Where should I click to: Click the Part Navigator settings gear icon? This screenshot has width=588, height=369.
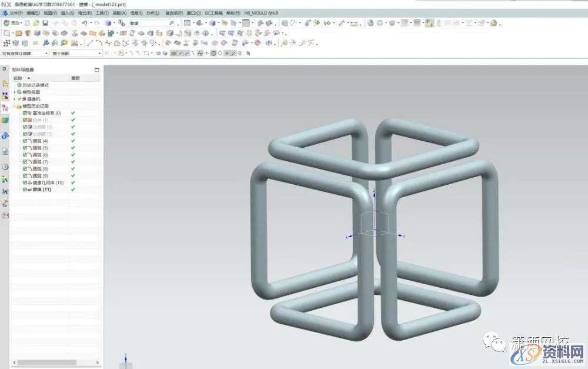click(x=5, y=69)
